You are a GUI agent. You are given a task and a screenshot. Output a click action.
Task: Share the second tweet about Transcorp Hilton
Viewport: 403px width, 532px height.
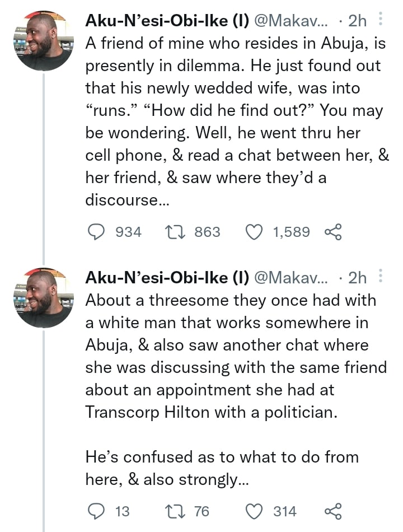332,511
